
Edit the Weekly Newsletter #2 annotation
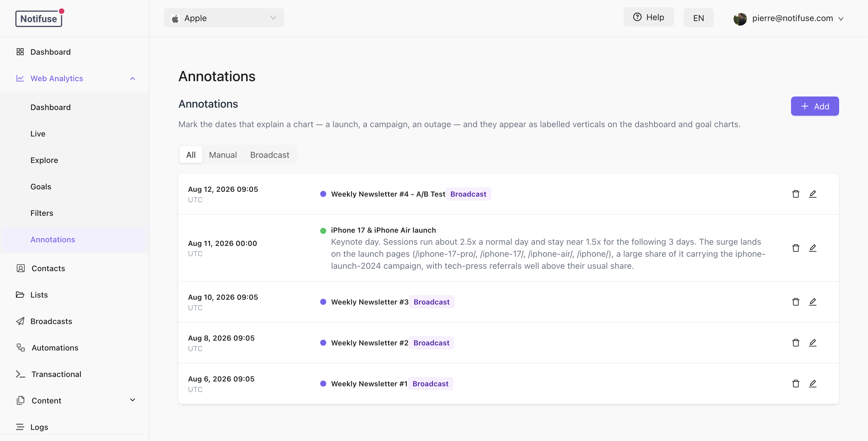(x=812, y=343)
